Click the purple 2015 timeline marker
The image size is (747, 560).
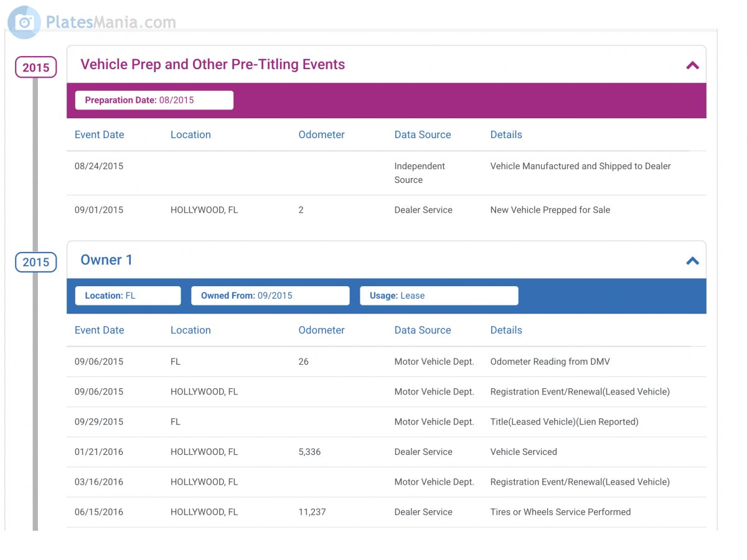click(x=36, y=67)
